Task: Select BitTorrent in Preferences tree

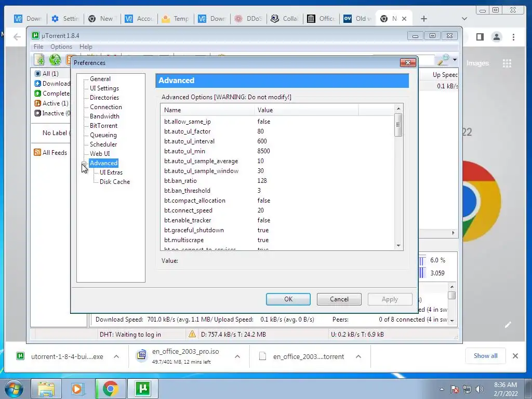Action: point(103,126)
